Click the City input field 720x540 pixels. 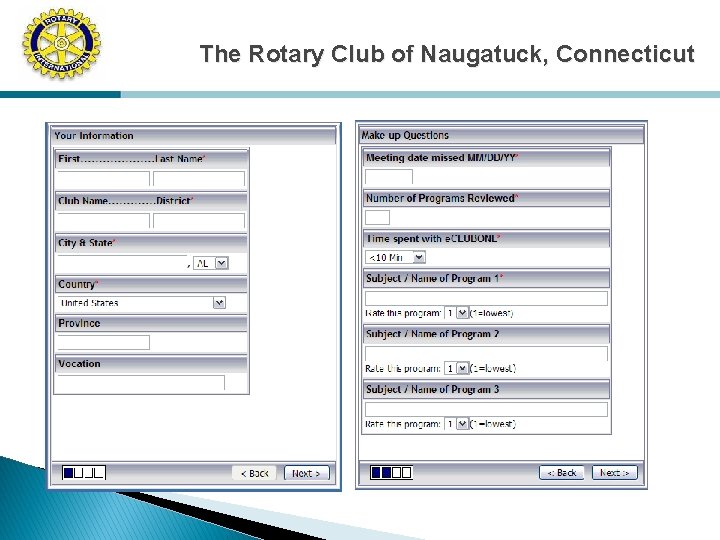[x=122, y=263]
